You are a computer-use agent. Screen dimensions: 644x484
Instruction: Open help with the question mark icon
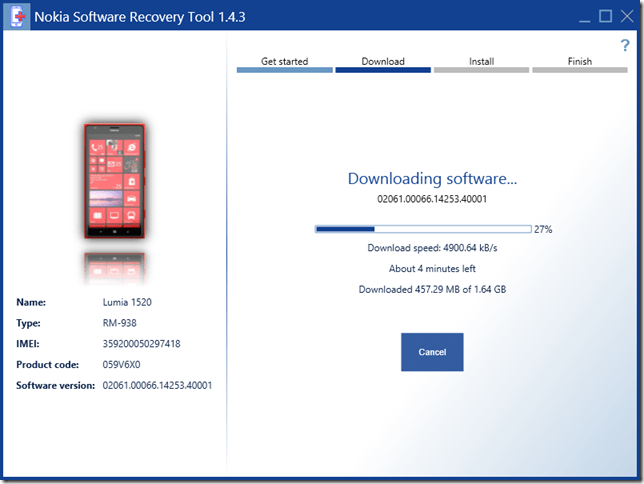(625, 46)
